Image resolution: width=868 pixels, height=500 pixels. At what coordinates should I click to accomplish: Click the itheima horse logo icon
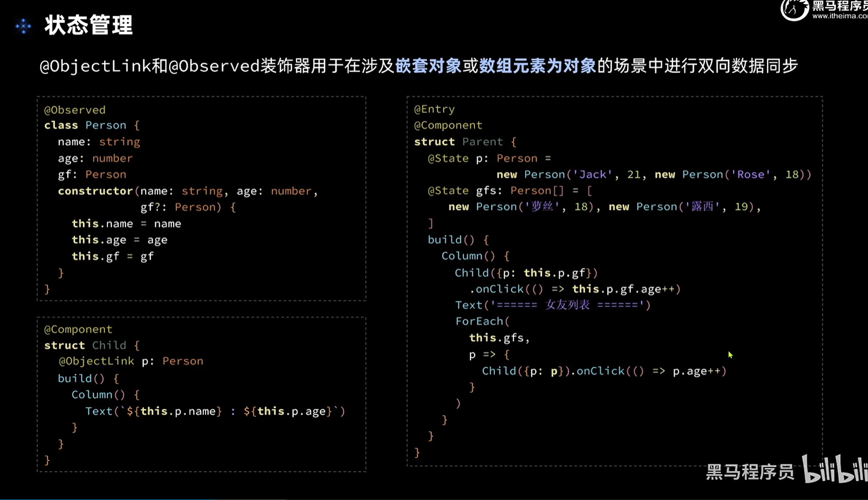coord(794,10)
